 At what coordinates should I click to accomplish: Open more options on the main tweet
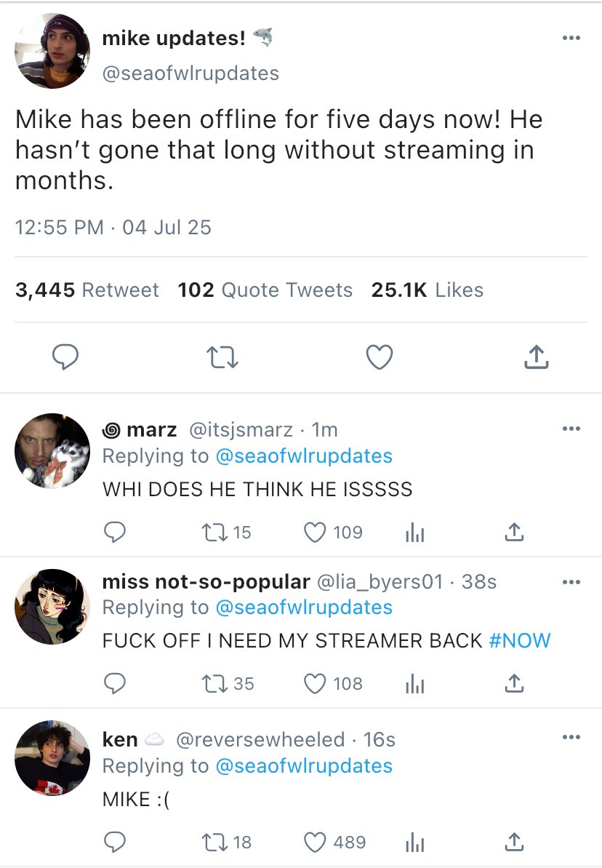point(572,38)
